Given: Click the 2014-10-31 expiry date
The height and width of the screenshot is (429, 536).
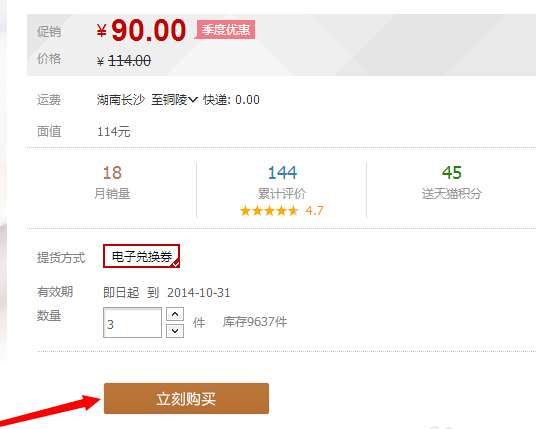Looking at the screenshot, I should point(199,293).
